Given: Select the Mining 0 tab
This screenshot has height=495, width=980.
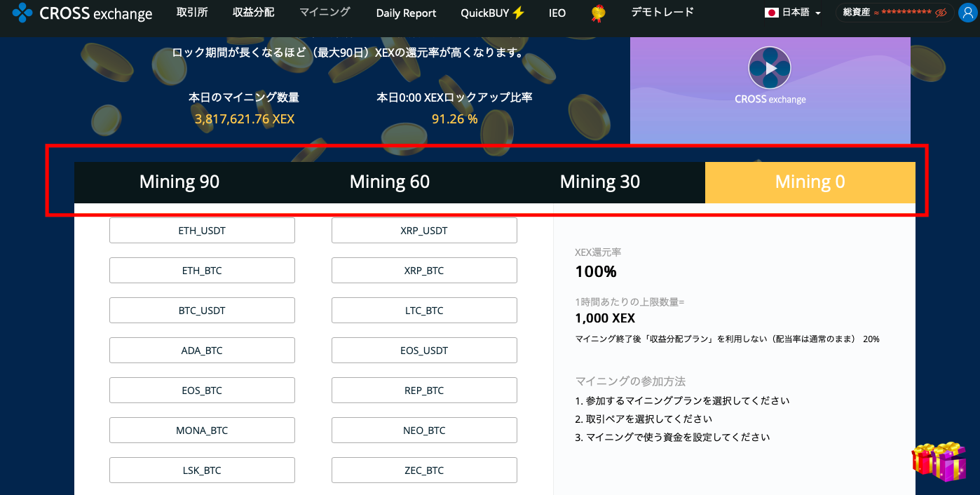Looking at the screenshot, I should 810,182.
